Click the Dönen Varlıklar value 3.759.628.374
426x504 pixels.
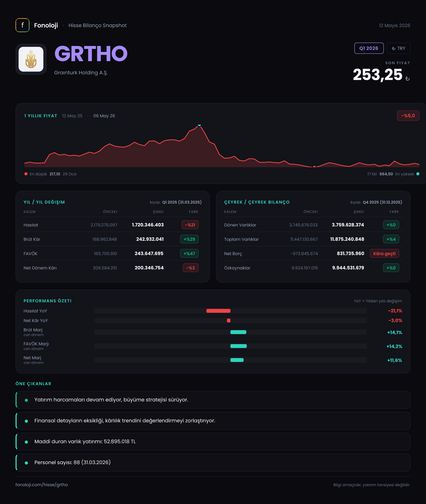348,225
